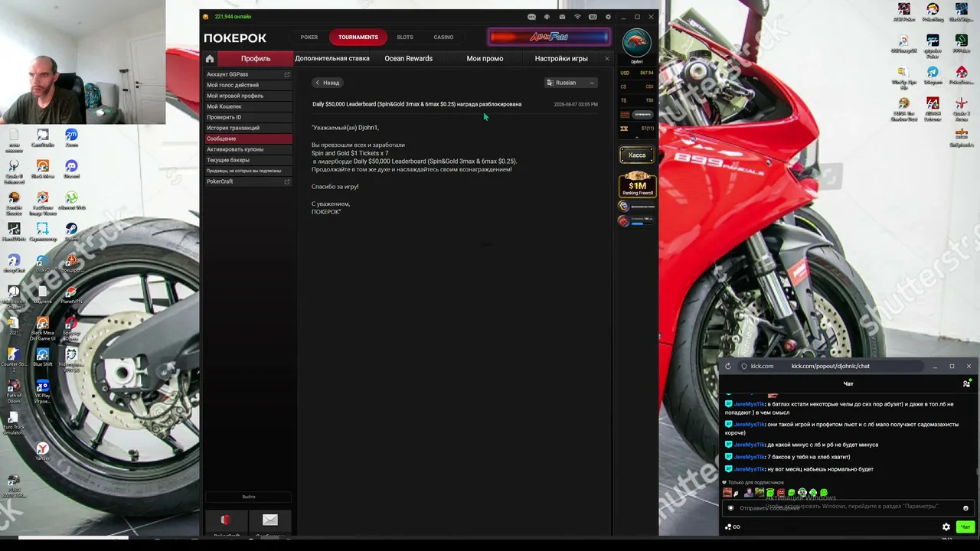The width and height of the screenshot is (980, 551).
Task: Open the PlanetVPN desktop shortcut
Action: coord(71,294)
